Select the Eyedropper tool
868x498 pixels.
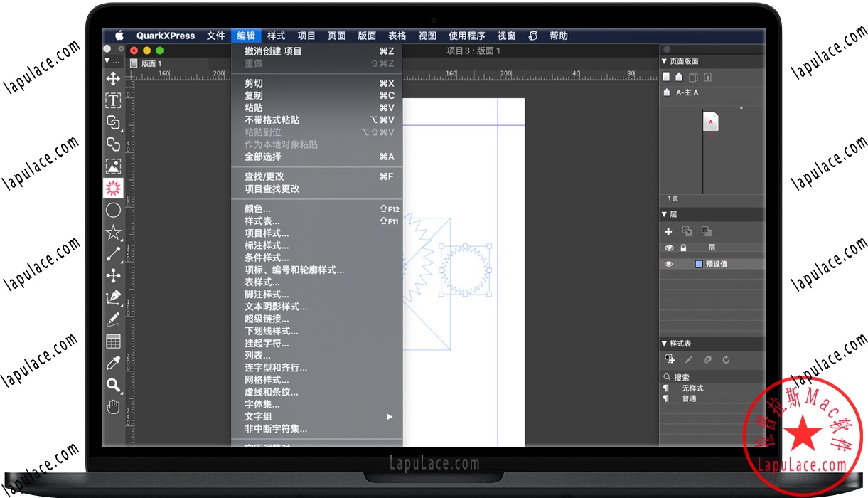113,363
